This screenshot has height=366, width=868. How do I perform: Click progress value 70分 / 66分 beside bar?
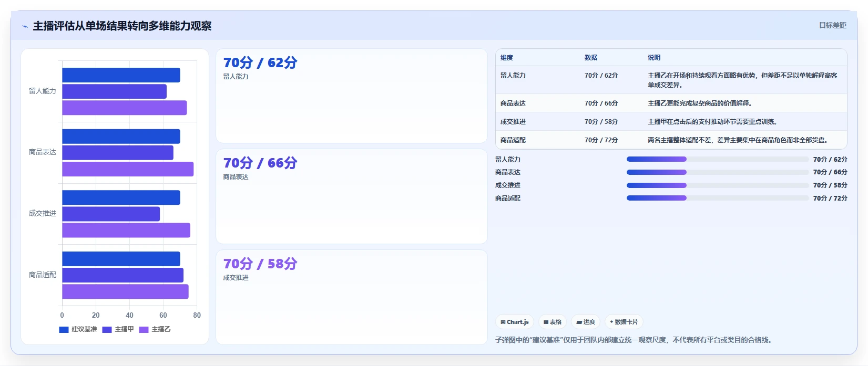pyautogui.click(x=830, y=172)
